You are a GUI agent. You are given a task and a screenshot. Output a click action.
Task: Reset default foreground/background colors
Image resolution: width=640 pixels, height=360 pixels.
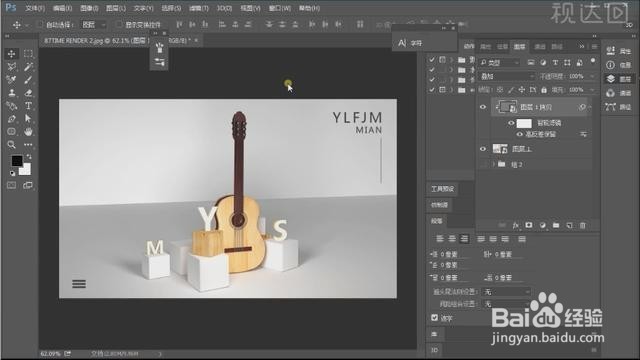pyautogui.click(x=12, y=173)
